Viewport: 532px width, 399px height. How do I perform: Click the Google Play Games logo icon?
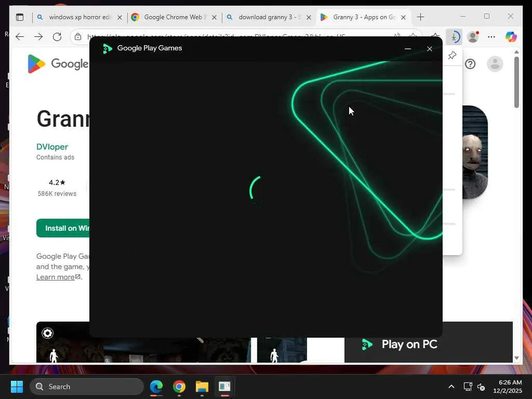click(x=108, y=48)
